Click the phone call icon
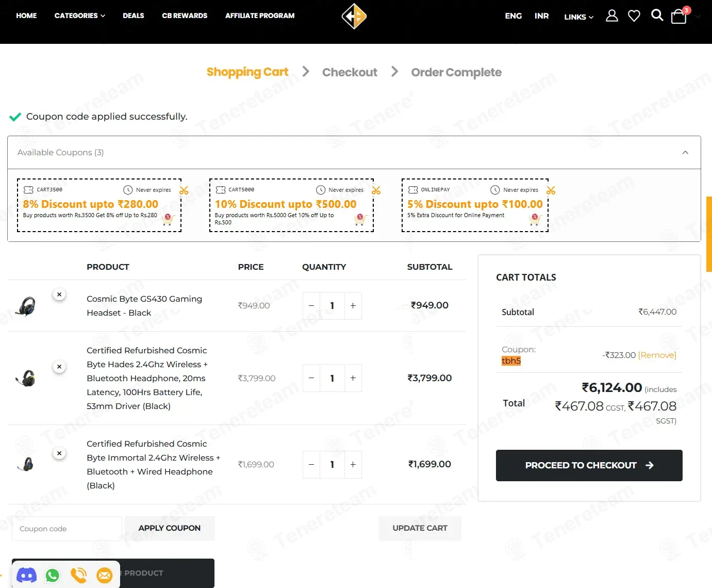This screenshot has width=712, height=588. (x=79, y=575)
